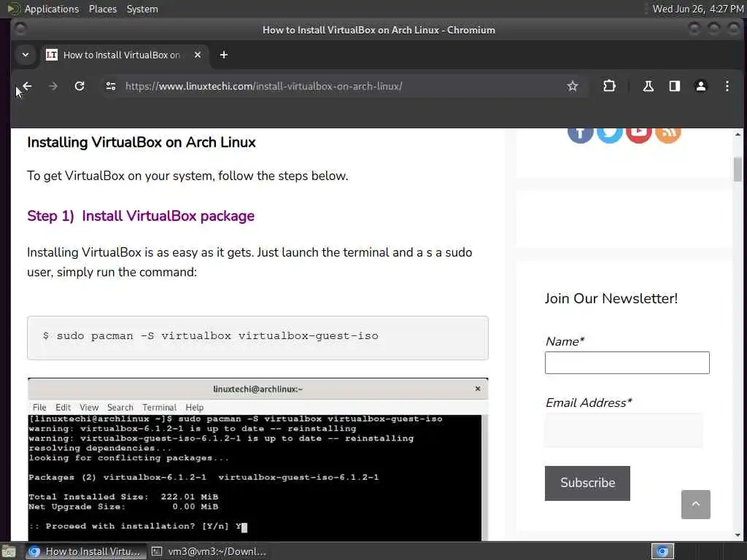The height and width of the screenshot is (560, 747).
Task: Click the show desktop icon in taskbar
Action: click(x=9, y=552)
